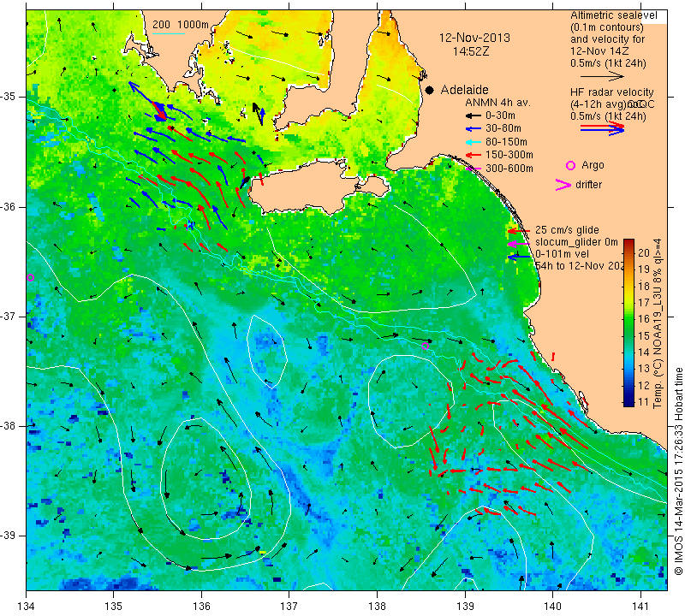
Task: Click the color bar value 17
Action: (644, 302)
